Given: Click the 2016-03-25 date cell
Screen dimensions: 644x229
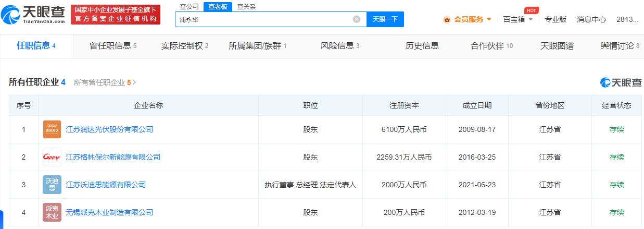Looking at the screenshot, I should click(x=477, y=157).
